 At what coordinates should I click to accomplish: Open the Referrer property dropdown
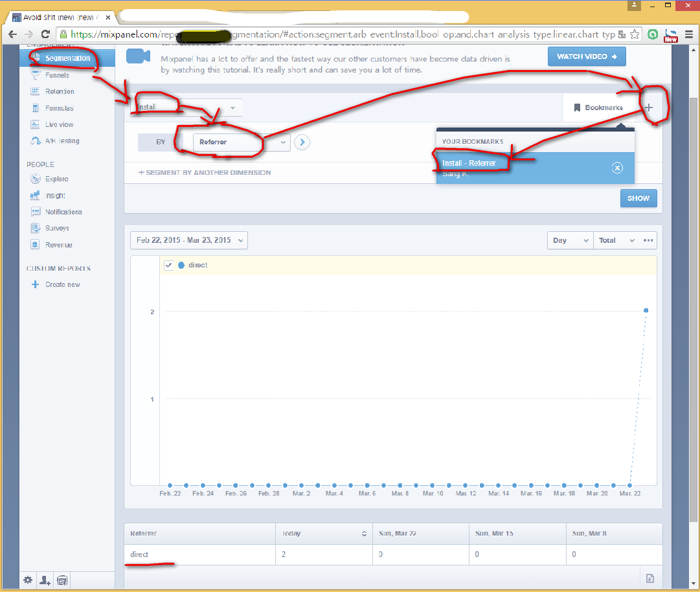(242, 142)
